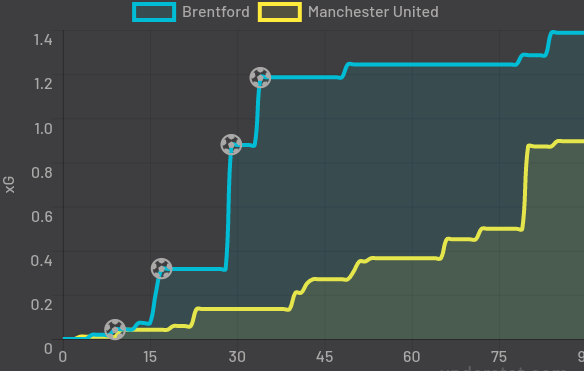Viewport: 584px width, 371px height.
Task: Click the xG y-axis title
Action: click(10, 185)
